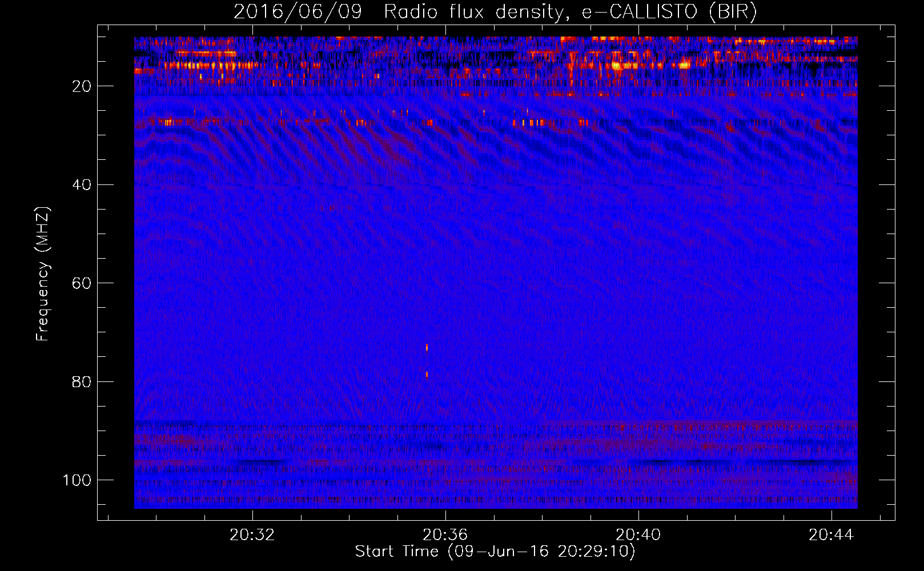Click the bright spike near 79 MHz at 20:35
The width and height of the screenshot is (924, 571).
[427, 375]
